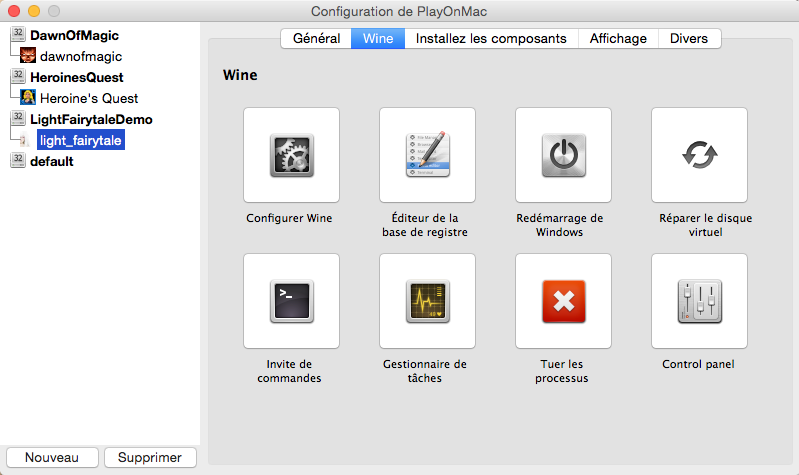Click the Control panel label

tap(698, 364)
